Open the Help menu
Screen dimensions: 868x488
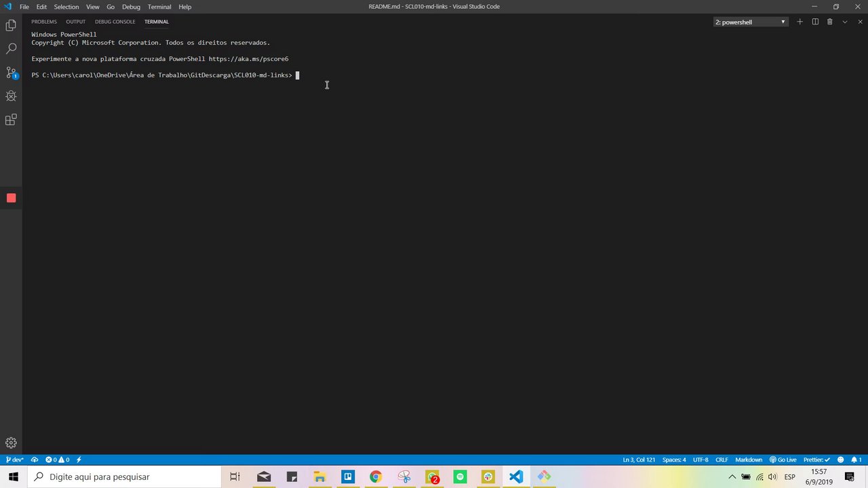[185, 7]
